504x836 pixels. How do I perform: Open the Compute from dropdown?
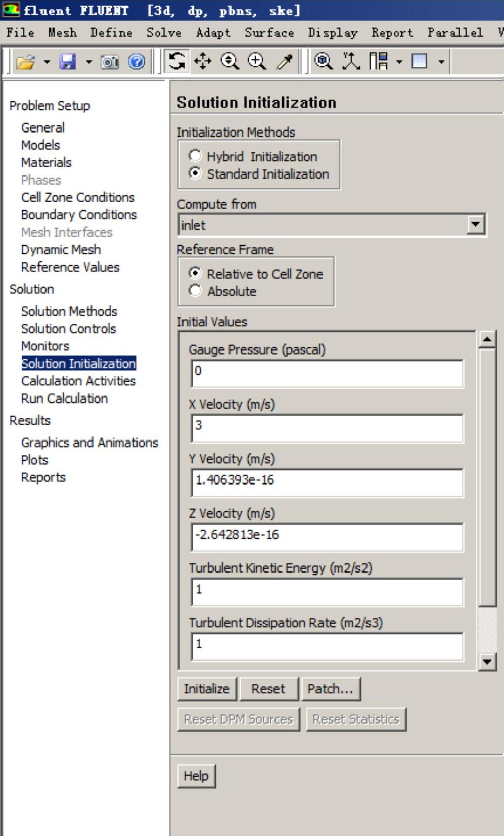[475, 225]
